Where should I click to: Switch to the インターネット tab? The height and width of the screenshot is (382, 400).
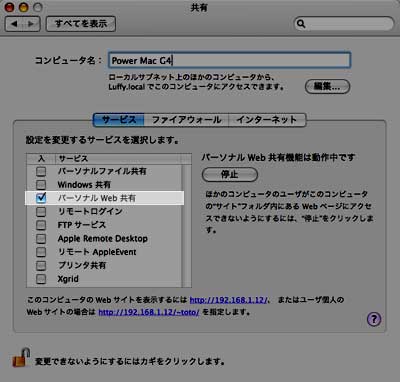click(x=267, y=120)
